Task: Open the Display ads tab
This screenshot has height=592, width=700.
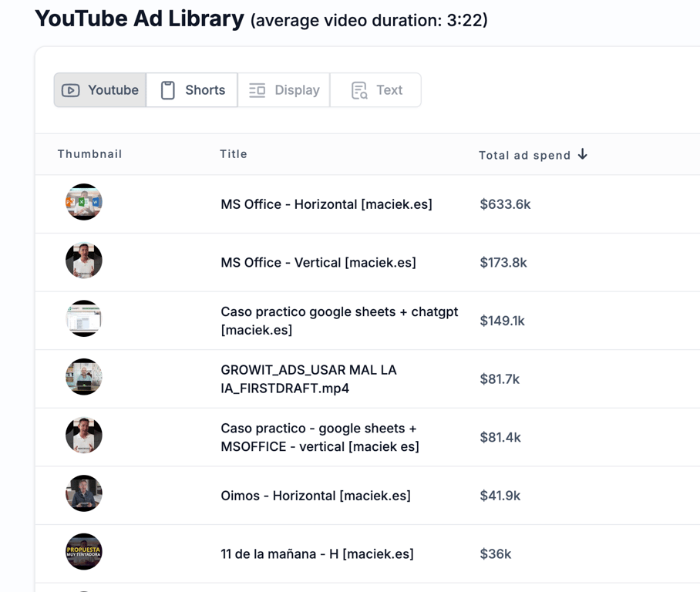Action: coord(284,90)
